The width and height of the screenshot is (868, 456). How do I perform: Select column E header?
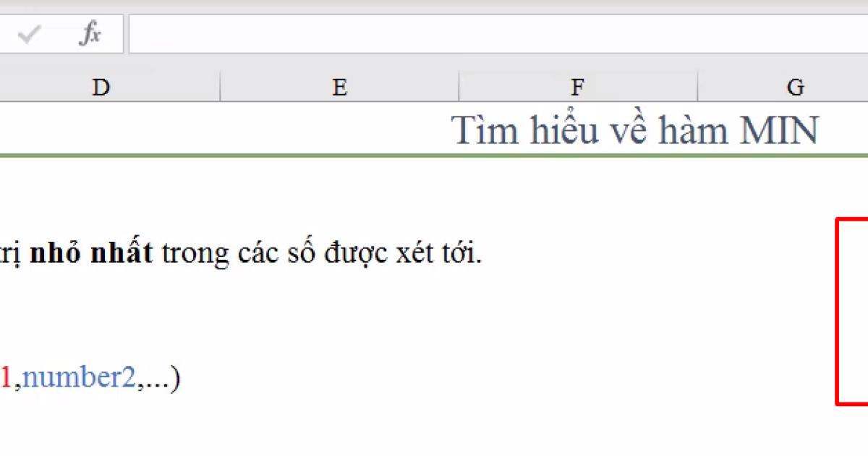point(339,87)
